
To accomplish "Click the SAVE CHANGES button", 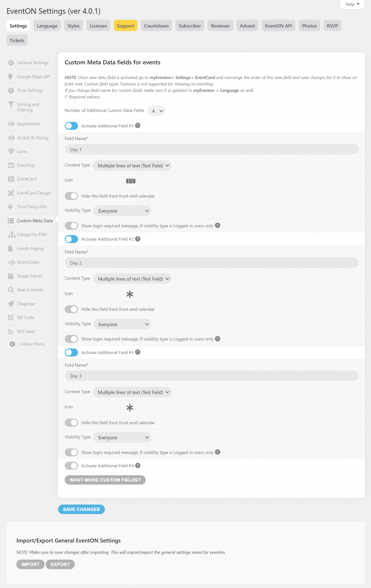I will pyautogui.click(x=81, y=509).
